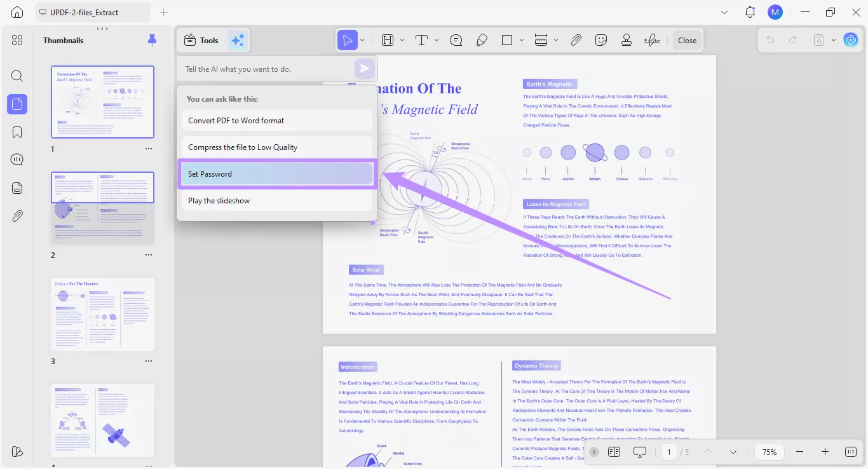
Task: Select the page 1 thumbnail
Action: click(x=102, y=102)
